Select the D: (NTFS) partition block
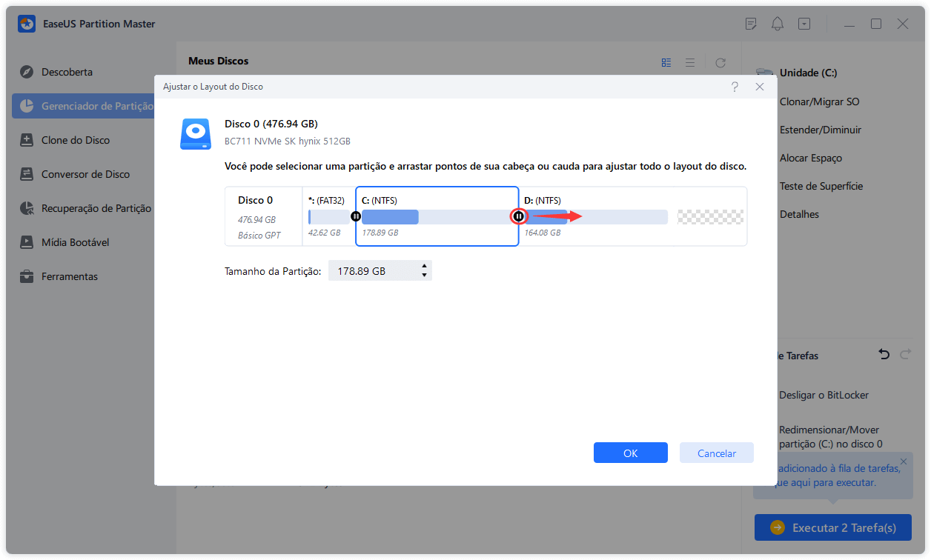Viewport: 931px width, 560px height. 596,216
